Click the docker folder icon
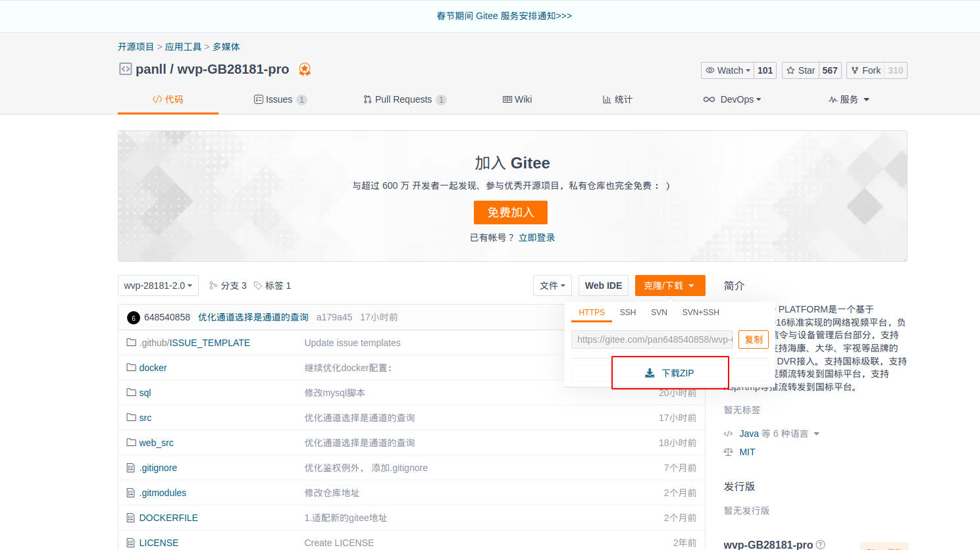The image size is (980, 550). (131, 368)
